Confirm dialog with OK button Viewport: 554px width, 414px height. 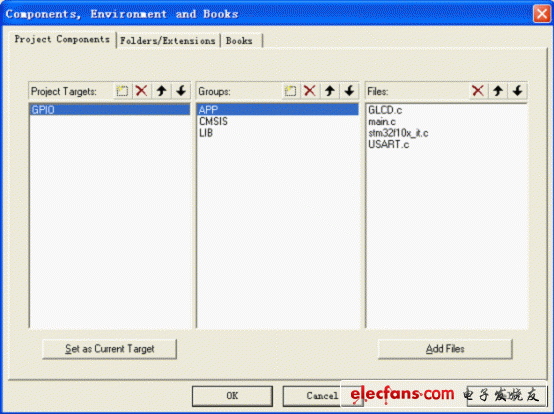232,396
